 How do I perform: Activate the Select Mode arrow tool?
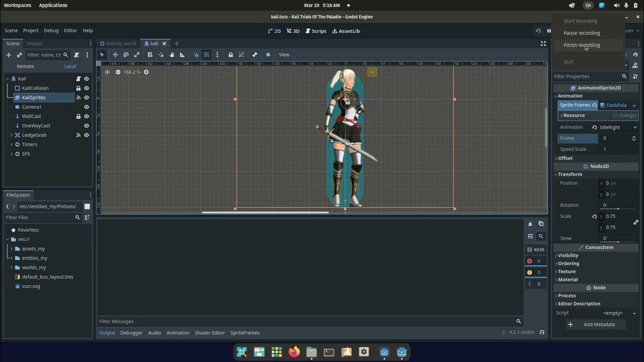coord(102,55)
